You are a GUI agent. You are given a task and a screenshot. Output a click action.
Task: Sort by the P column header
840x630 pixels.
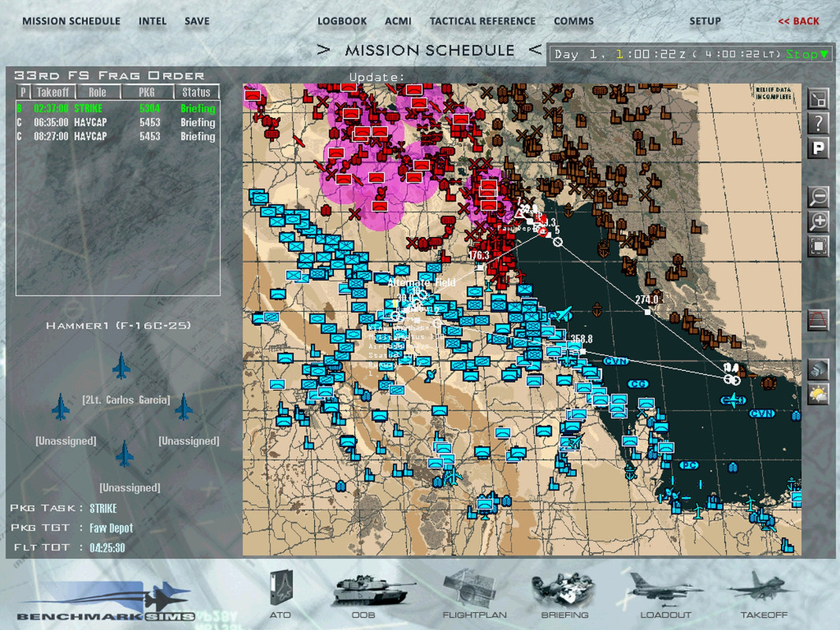(x=23, y=92)
